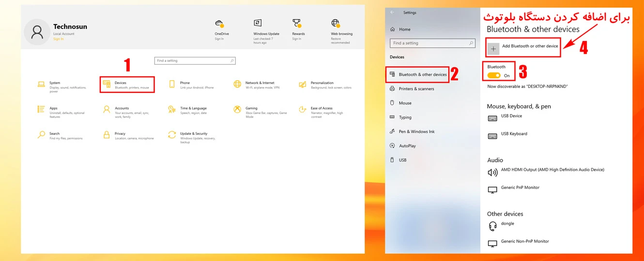Open the Typing settings page
Viewport: 644px width, 261px height.
(405, 117)
